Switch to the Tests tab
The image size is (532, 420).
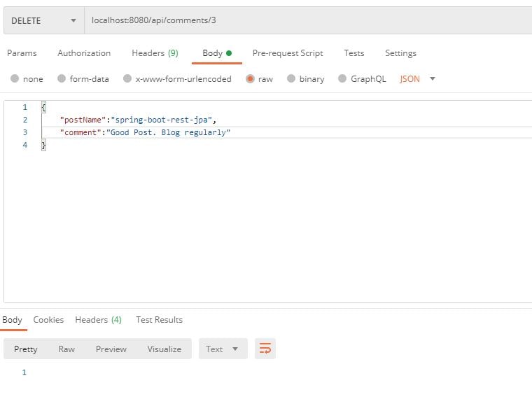(354, 53)
